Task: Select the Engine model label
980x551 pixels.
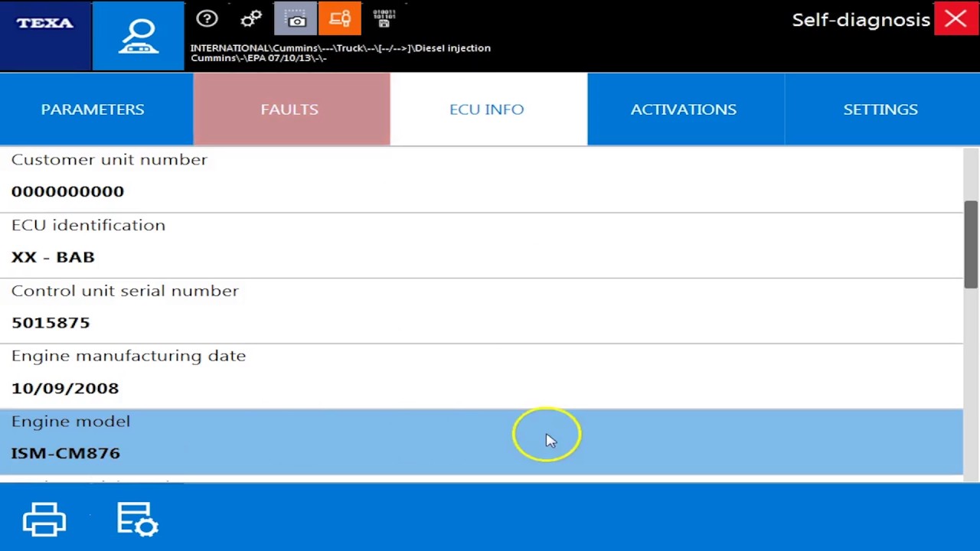Action: (70, 422)
